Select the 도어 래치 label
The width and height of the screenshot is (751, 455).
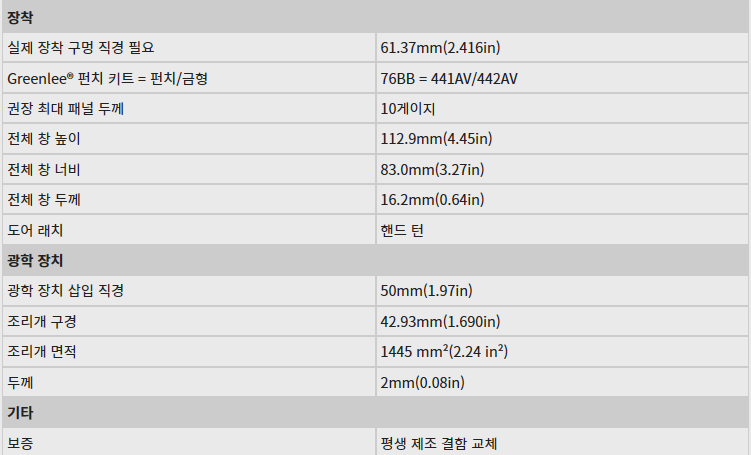click(35, 230)
